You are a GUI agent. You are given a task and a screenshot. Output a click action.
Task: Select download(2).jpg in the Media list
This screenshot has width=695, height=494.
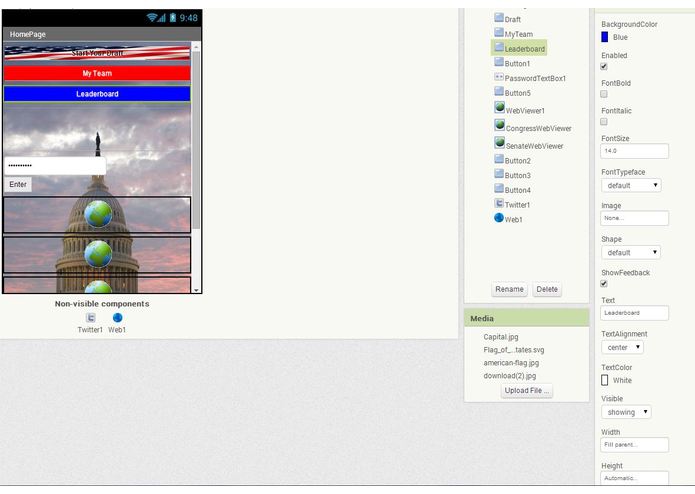(510, 376)
